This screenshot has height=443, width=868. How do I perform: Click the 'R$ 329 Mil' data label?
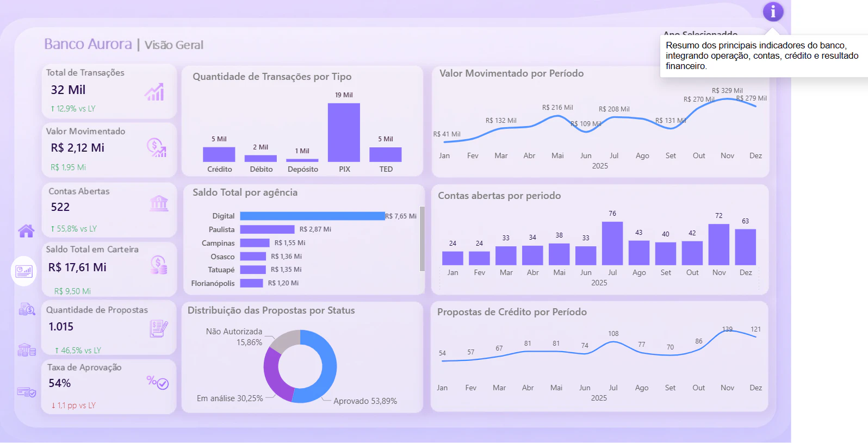click(727, 91)
